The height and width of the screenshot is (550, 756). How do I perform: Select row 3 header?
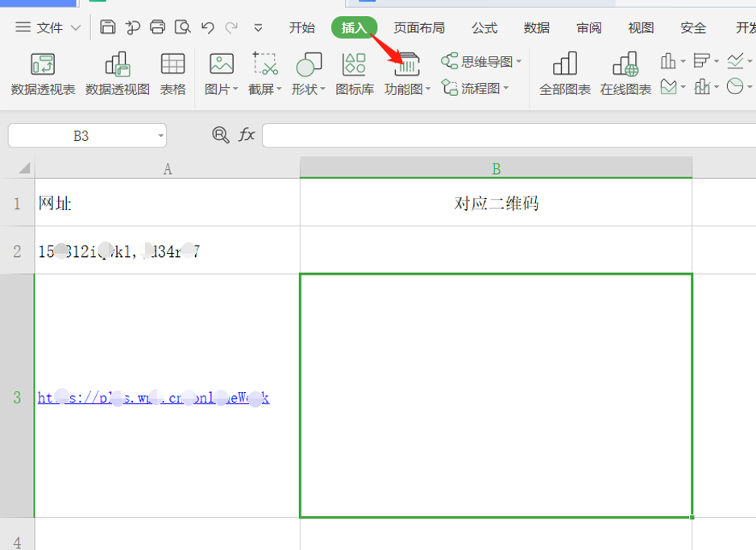tap(17, 397)
